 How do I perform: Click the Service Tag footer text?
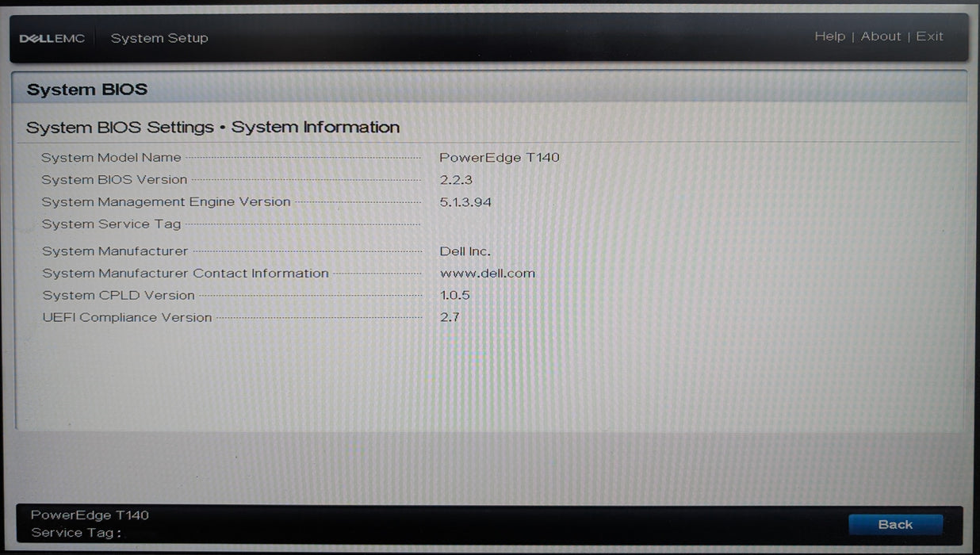point(76,533)
